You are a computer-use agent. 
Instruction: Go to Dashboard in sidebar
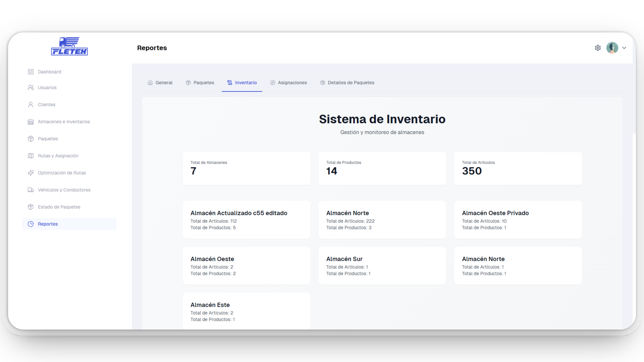(70, 72)
